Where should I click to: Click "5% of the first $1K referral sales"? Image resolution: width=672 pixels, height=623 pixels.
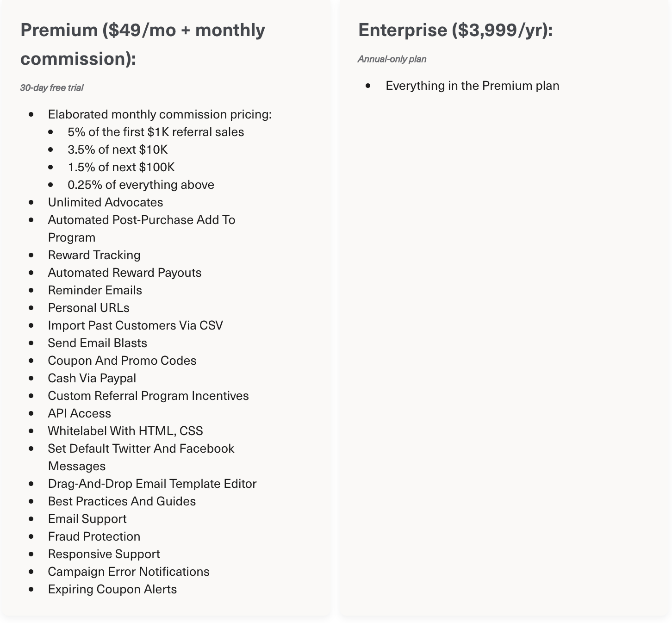[156, 132]
